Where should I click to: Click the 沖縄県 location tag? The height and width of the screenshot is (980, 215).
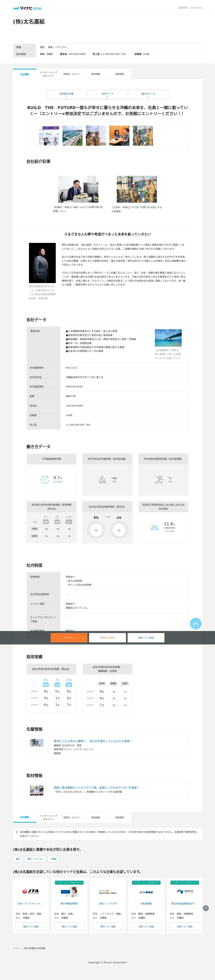54,859
